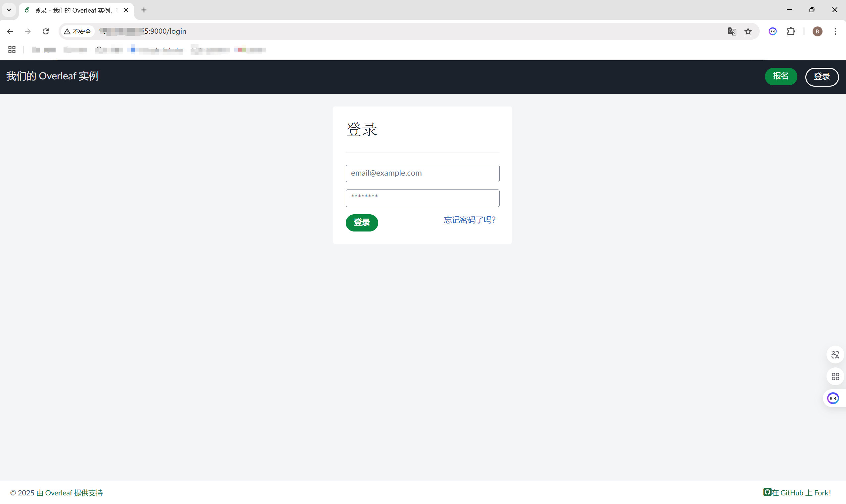Open a new tab with plus button

[x=144, y=10]
